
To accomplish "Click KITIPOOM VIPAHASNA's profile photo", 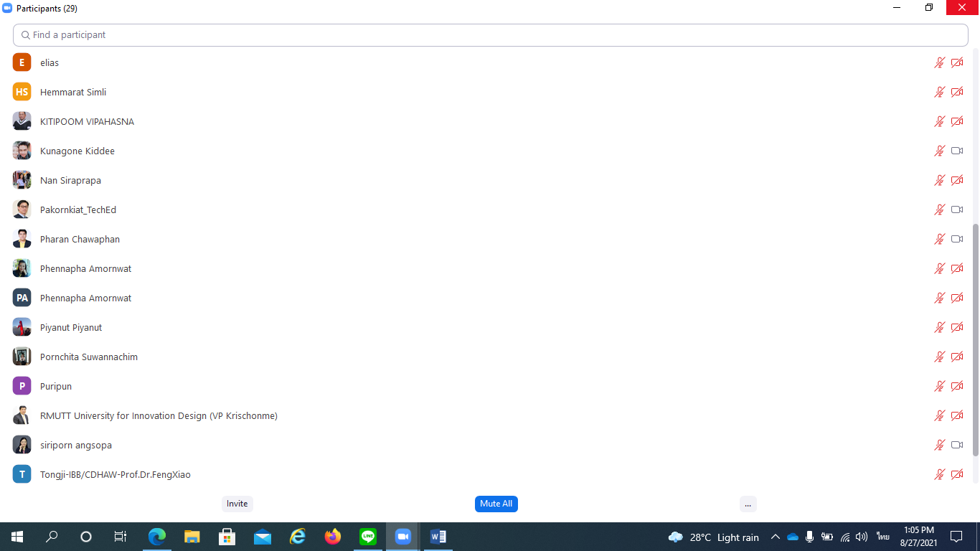I will [22, 121].
